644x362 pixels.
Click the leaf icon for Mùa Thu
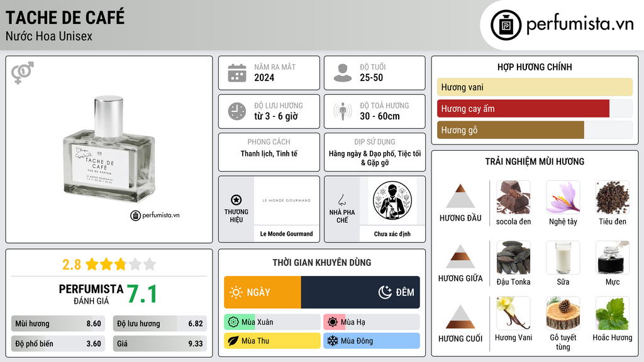pos(233,341)
